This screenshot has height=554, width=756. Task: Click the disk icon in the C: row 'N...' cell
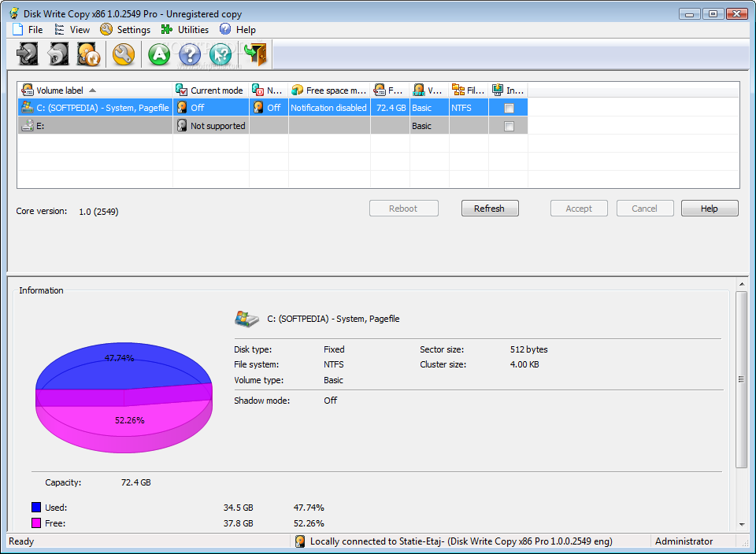point(258,108)
